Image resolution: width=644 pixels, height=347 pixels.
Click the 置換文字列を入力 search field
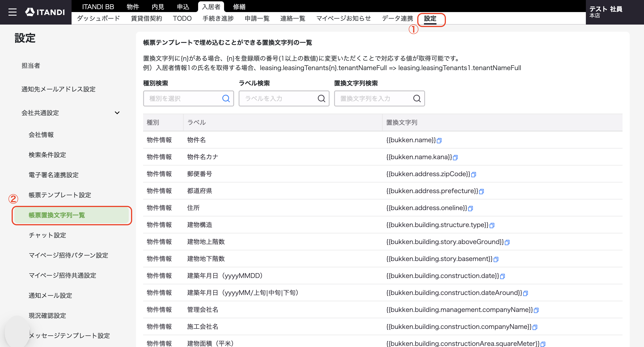point(379,99)
